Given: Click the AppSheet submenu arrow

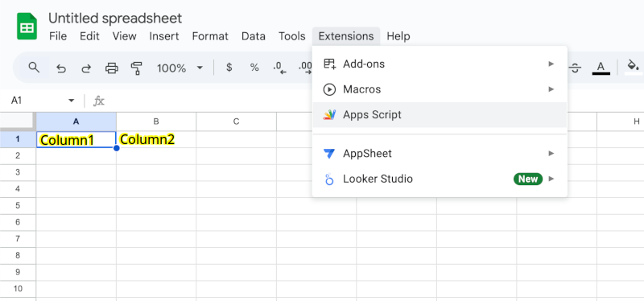Looking at the screenshot, I should [x=551, y=154].
